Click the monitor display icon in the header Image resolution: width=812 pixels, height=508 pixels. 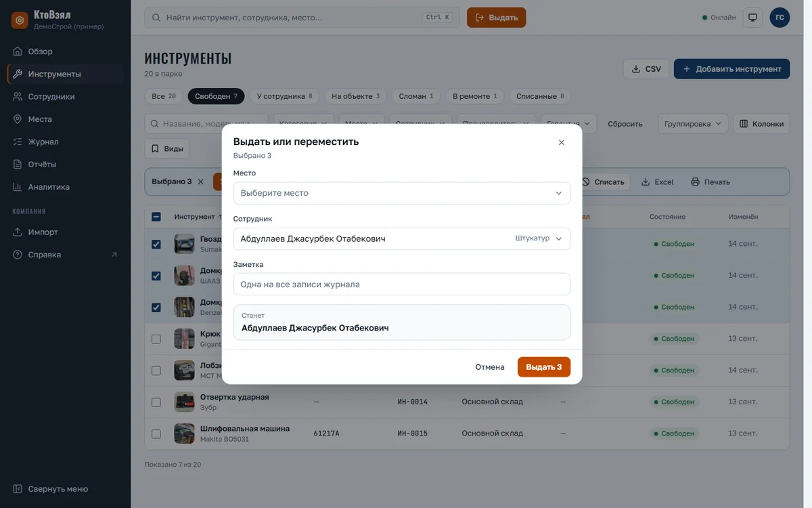pyautogui.click(x=752, y=18)
